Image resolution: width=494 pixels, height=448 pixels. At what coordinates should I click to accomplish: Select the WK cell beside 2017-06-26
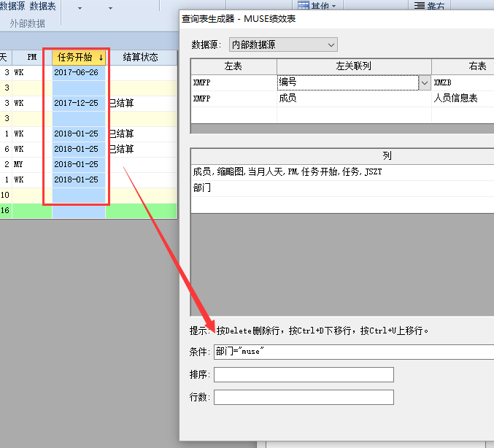click(x=32, y=73)
